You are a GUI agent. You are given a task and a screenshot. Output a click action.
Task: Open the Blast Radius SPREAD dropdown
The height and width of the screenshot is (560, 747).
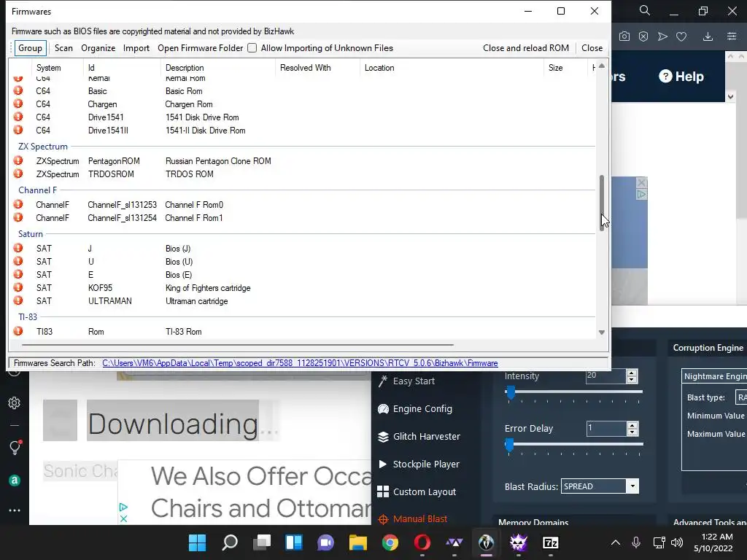632,486
